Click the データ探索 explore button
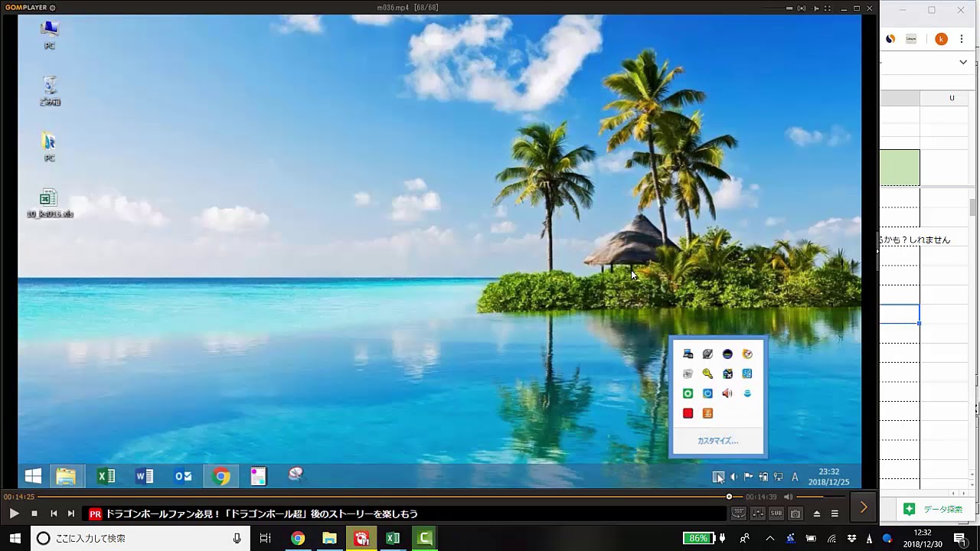 (934, 509)
